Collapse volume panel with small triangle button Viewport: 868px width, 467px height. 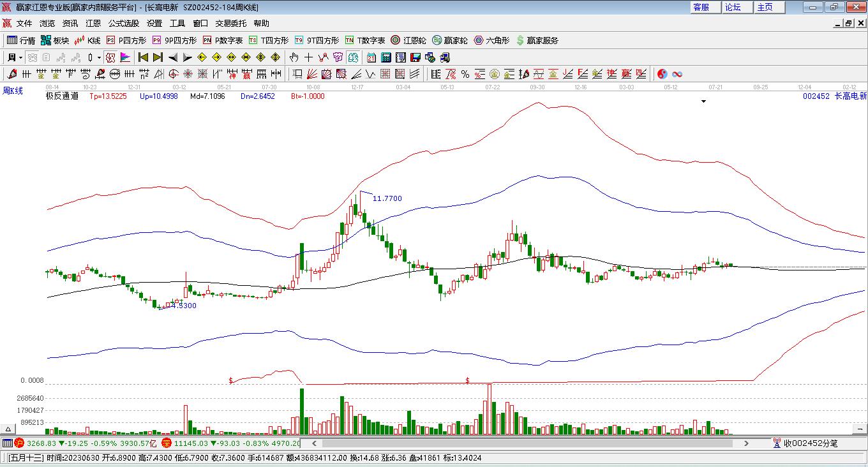[x=9, y=429]
